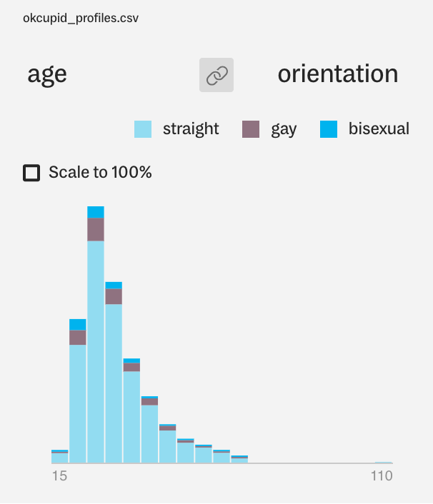Click the bisexual legend color swatch
Screen dimensions: 433x504
328,129
